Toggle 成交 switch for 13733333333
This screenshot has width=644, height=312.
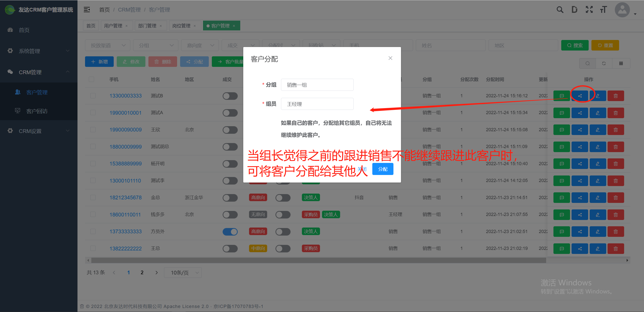pos(230,232)
